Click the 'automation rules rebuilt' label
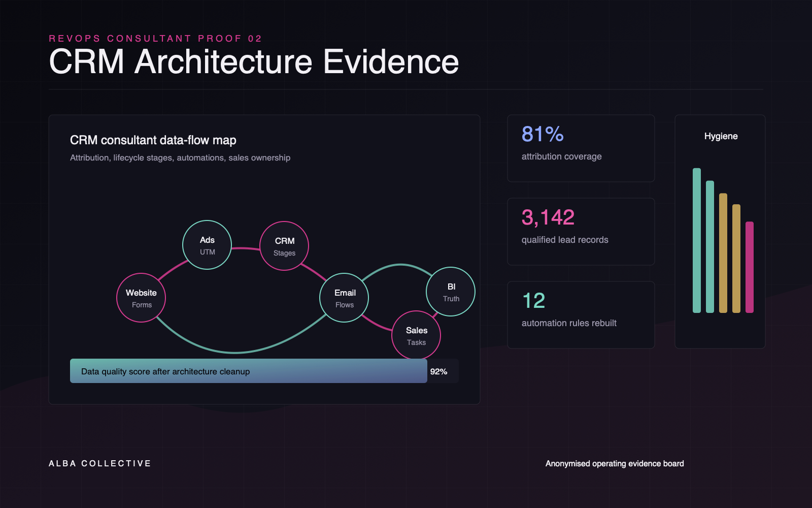Viewport: 812px width, 508px height. coord(569,323)
